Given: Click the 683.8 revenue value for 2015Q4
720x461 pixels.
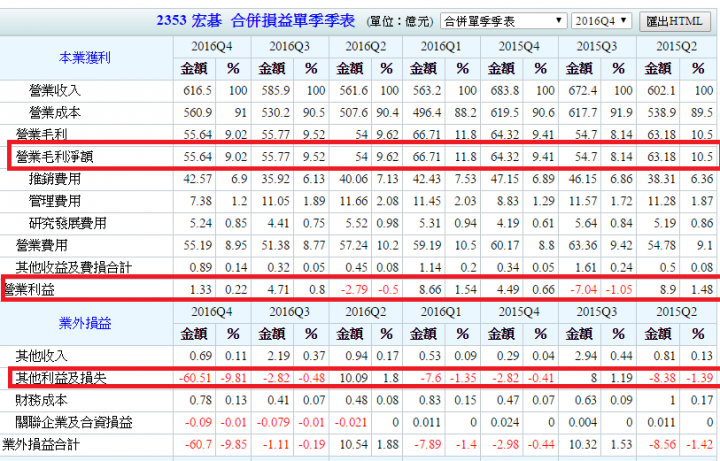Looking at the screenshot, I should [x=504, y=90].
